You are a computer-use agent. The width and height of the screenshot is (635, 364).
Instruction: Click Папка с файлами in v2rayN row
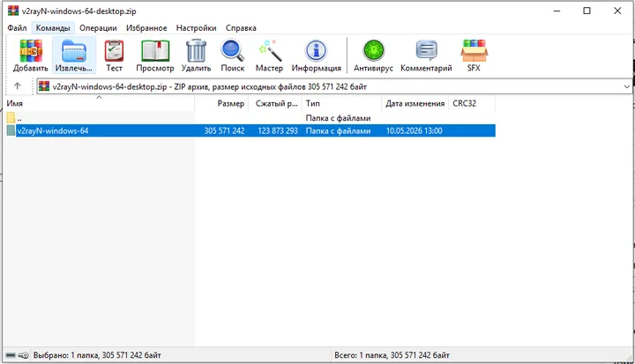pos(338,130)
